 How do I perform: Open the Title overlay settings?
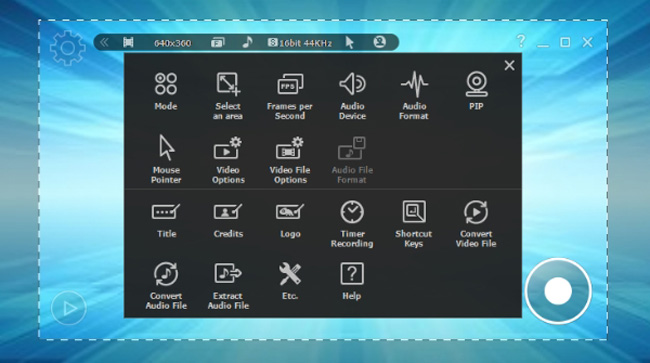click(x=166, y=220)
